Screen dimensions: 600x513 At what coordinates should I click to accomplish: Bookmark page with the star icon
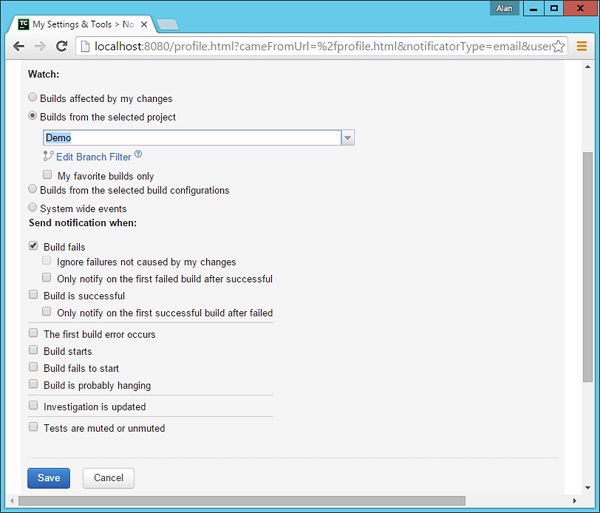click(558, 46)
